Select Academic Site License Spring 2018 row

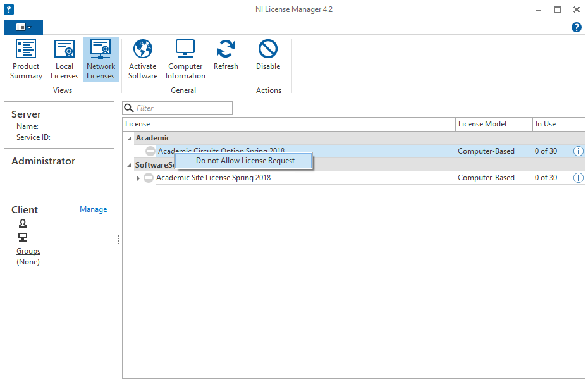pos(353,178)
